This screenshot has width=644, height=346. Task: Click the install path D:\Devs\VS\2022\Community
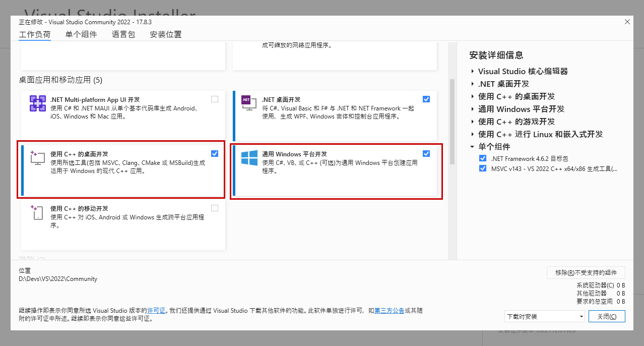pyautogui.click(x=58, y=279)
